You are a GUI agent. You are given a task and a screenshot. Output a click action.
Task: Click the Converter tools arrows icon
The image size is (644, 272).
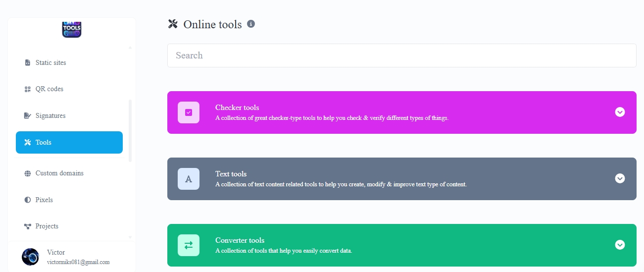click(x=189, y=245)
